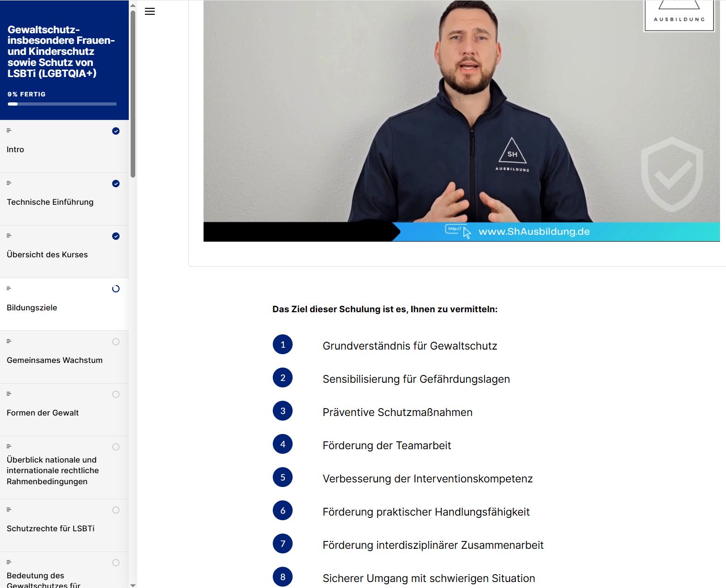Click in-progress circle for Bildungsziele
The height and width of the screenshot is (588, 726).
[116, 289]
